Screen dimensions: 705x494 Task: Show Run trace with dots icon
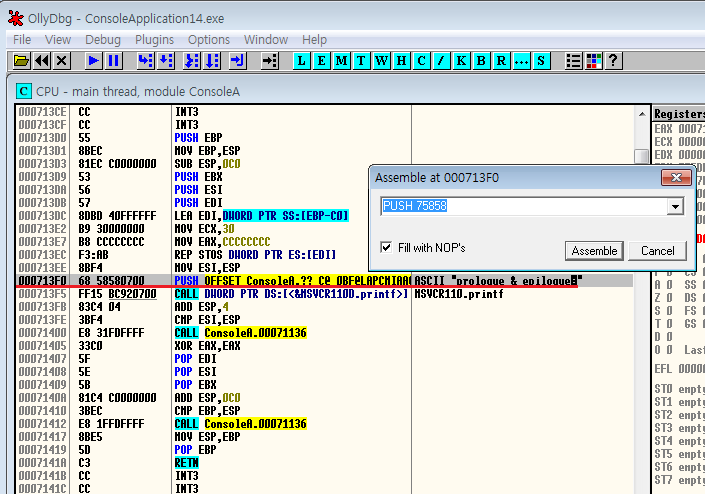(521, 61)
